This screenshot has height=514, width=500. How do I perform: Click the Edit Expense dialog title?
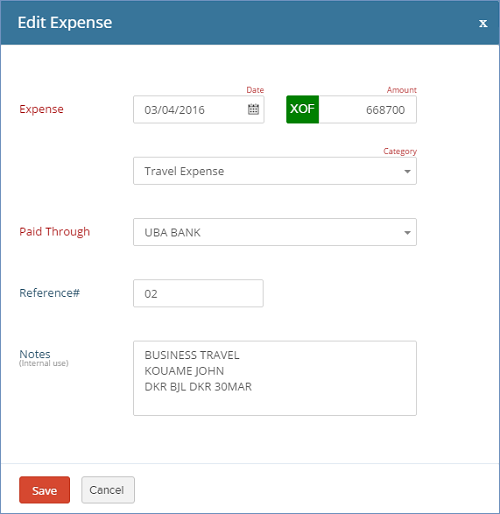click(x=65, y=23)
